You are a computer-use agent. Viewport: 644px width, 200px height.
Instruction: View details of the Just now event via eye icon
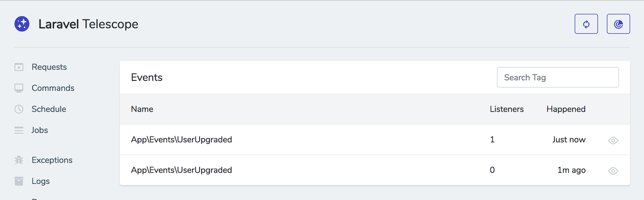(x=613, y=140)
